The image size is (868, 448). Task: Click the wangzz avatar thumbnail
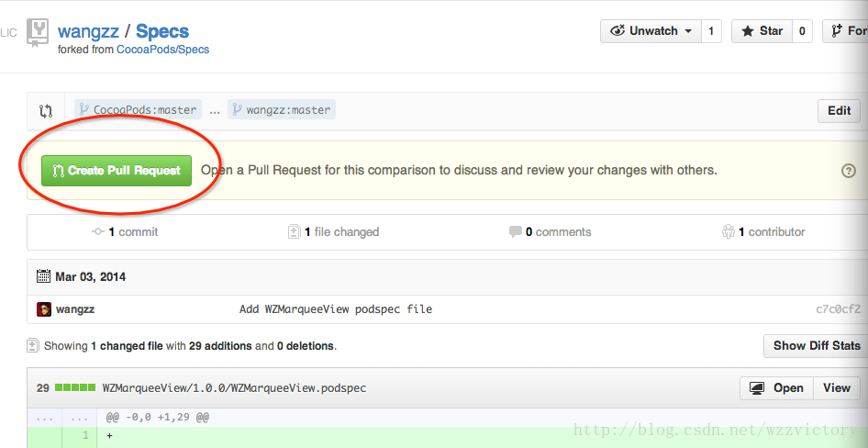44,309
